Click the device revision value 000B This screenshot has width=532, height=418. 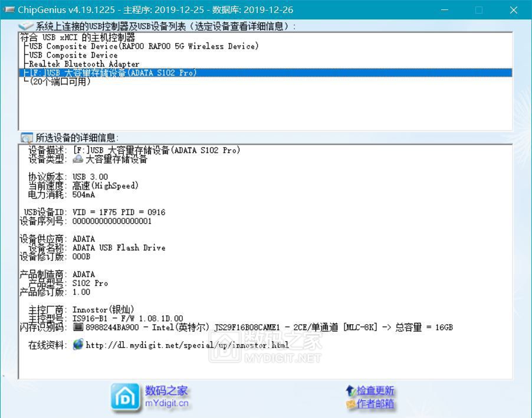click(81, 256)
